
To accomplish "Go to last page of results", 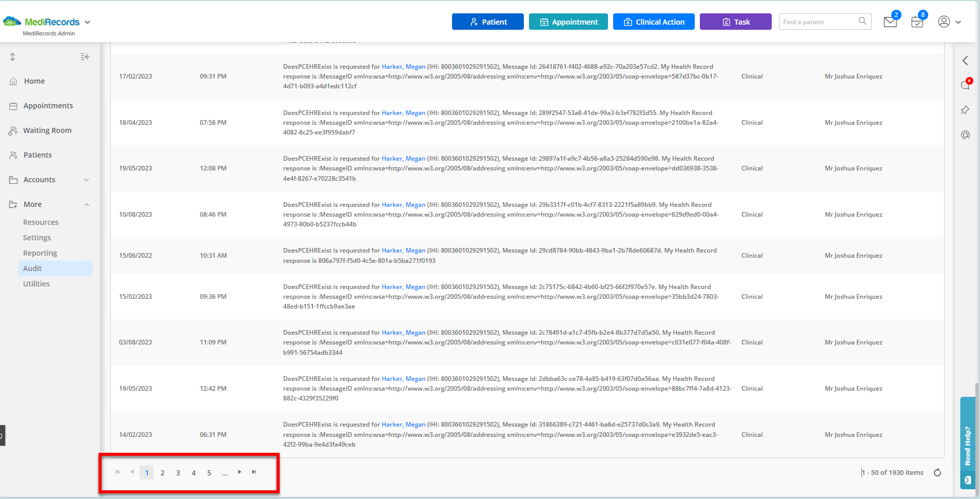I will (x=254, y=472).
